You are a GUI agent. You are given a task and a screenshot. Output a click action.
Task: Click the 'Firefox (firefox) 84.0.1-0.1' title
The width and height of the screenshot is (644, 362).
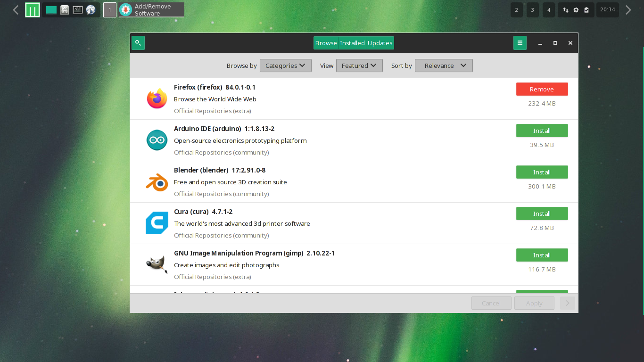click(x=215, y=87)
